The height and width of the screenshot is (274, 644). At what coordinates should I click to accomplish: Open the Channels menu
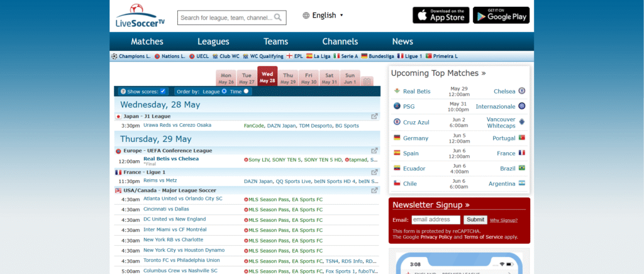tap(340, 41)
